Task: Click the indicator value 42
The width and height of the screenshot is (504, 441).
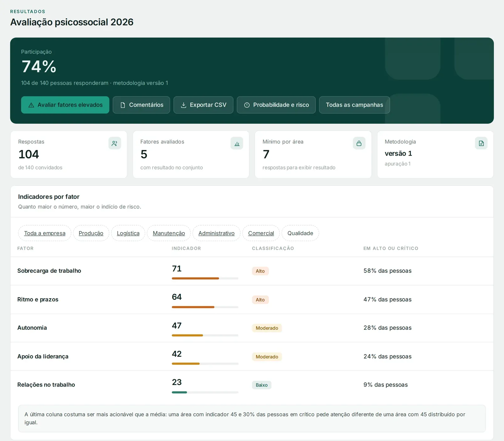Action: tap(177, 354)
